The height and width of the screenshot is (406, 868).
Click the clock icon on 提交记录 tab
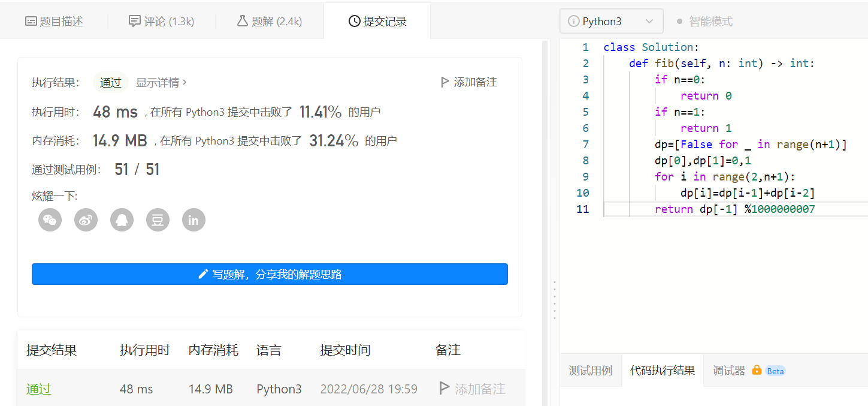pyautogui.click(x=354, y=22)
